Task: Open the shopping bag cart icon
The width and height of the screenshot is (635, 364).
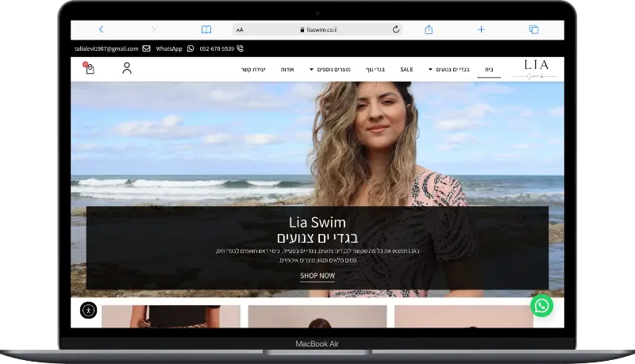Action: (x=89, y=68)
